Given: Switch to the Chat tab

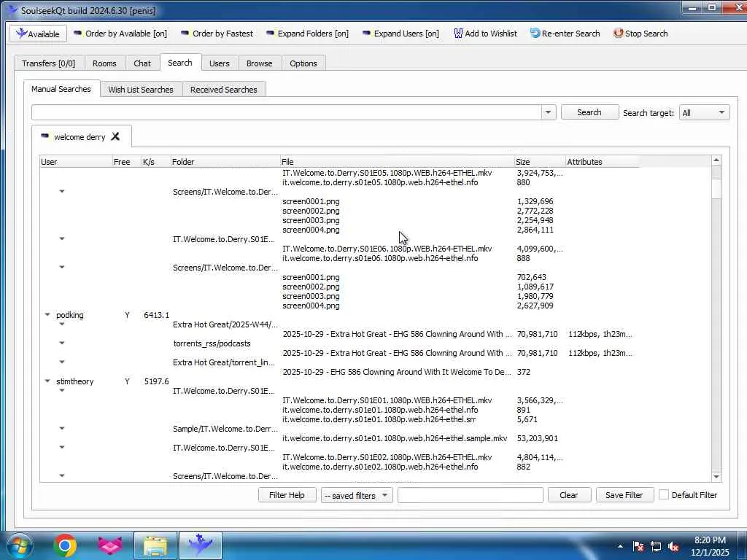Looking at the screenshot, I should click(142, 63).
